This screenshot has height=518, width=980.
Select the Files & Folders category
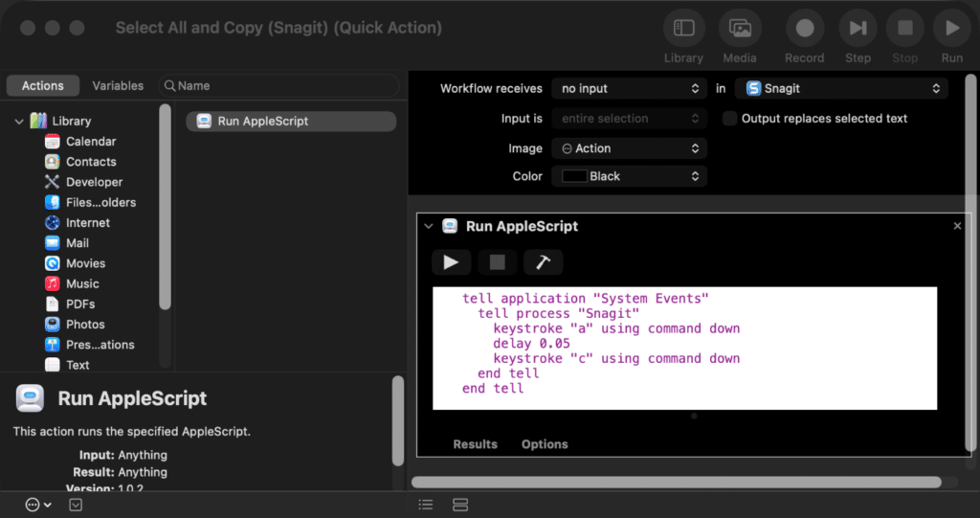point(100,202)
